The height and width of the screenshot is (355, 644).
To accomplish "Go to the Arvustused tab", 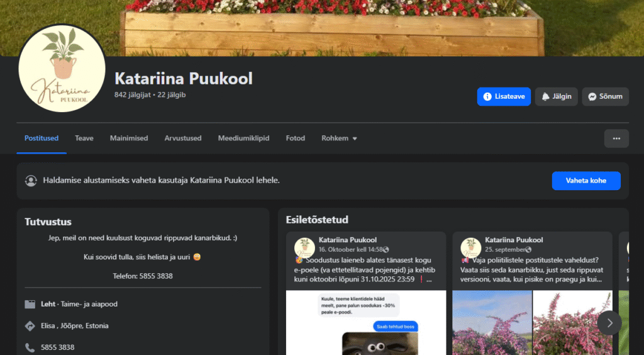I will [183, 138].
